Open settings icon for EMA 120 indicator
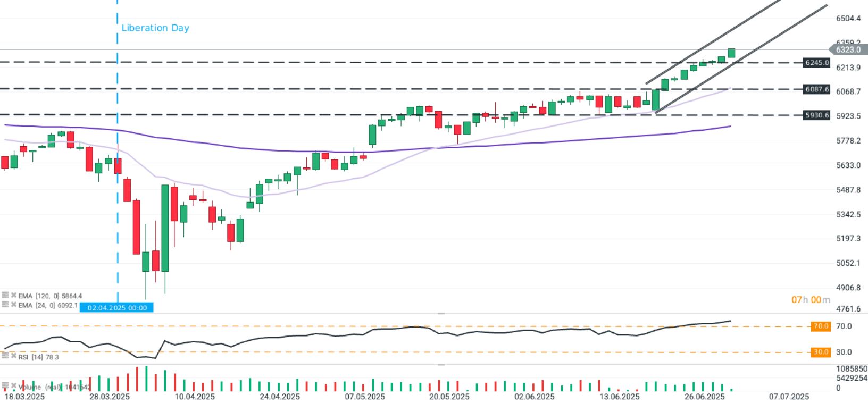868x403 pixels. (5, 295)
